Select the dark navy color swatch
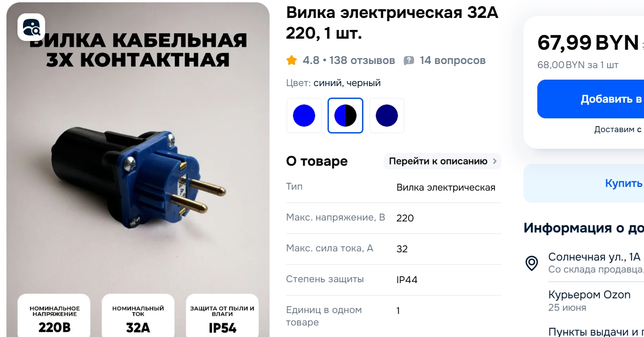The image size is (644, 337). 387,116
